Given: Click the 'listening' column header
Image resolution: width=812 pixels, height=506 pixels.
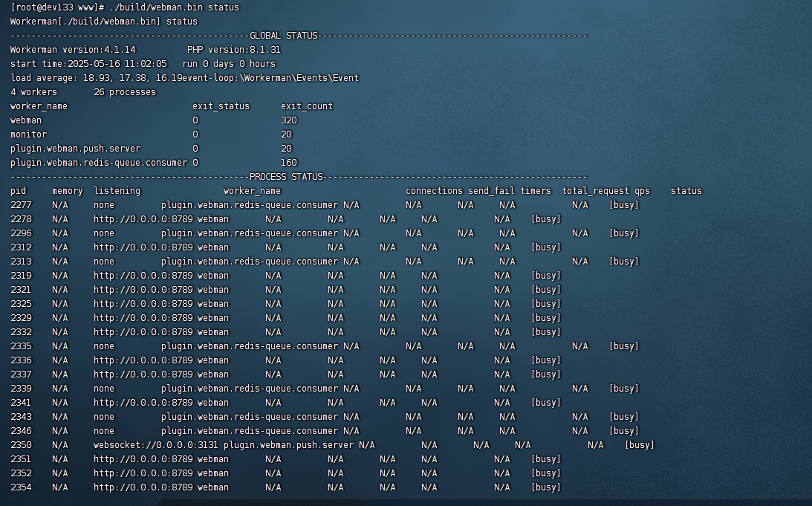Looking at the screenshot, I should point(117,191).
